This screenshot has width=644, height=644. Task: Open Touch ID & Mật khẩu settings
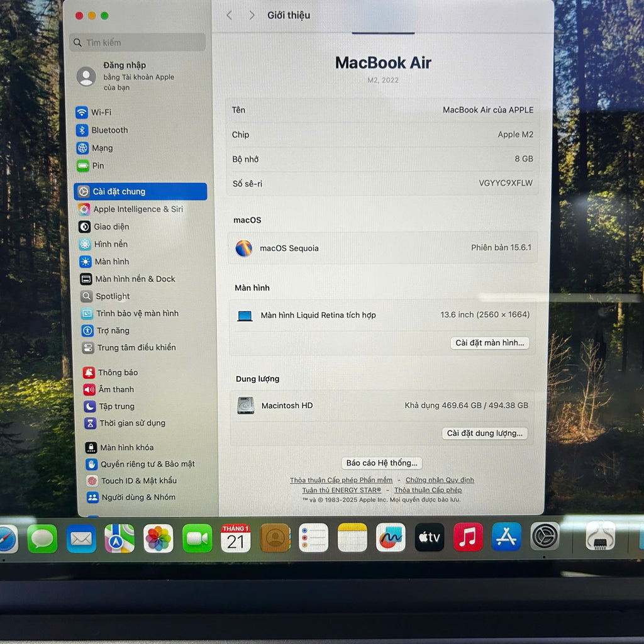(138, 480)
